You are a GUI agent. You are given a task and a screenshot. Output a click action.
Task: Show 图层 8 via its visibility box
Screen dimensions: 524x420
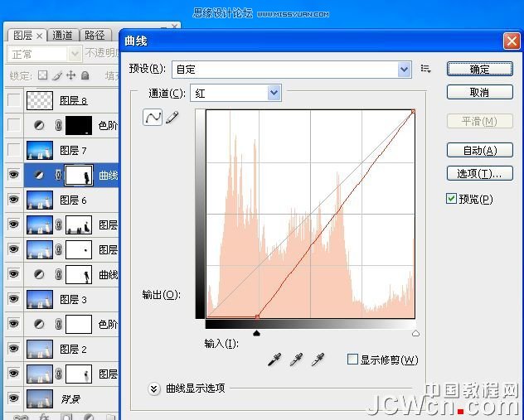click(x=14, y=100)
